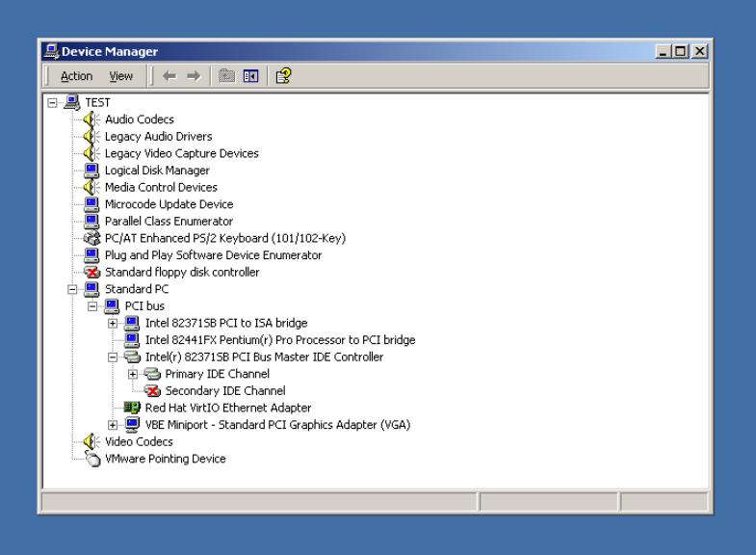This screenshot has height=555, width=756.
Task: Select the PCI bus label
Action: point(144,306)
